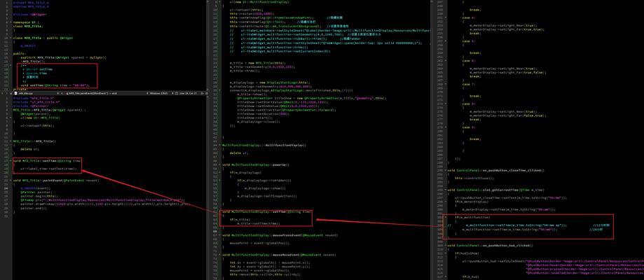This screenshot has width=644, height=280.
Task: Open the mfd_title.cpp file selector dropdown
Action: coord(58,93)
